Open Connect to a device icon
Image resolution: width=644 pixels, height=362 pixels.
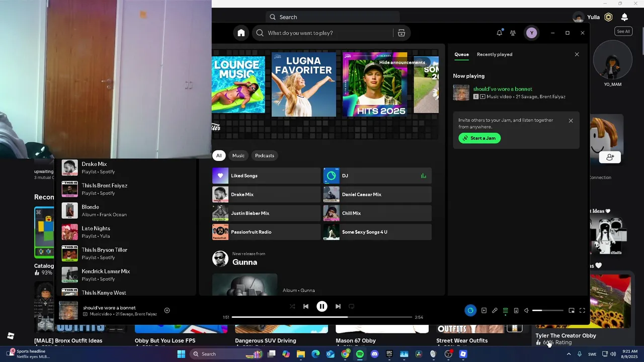pyautogui.click(x=516, y=310)
